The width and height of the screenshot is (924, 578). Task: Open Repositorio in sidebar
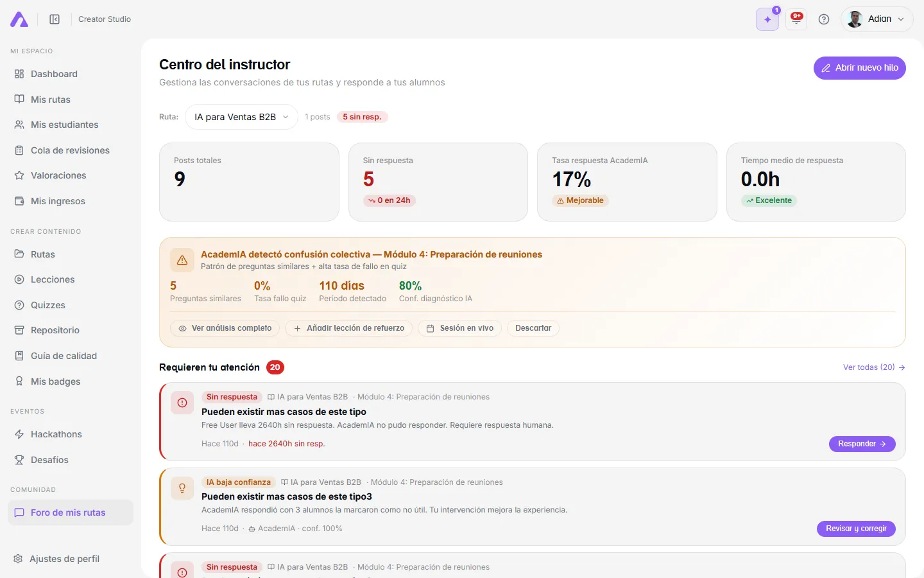tap(71, 330)
